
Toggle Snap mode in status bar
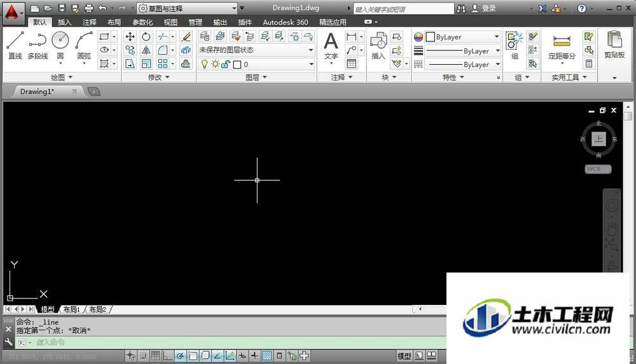click(x=142, y=356)
